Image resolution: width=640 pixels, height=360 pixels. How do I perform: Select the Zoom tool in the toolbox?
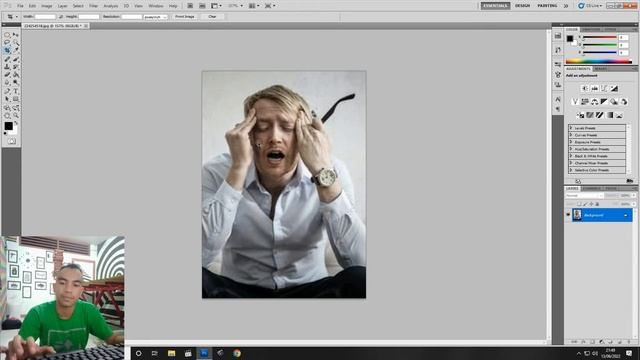click(16, 116)
